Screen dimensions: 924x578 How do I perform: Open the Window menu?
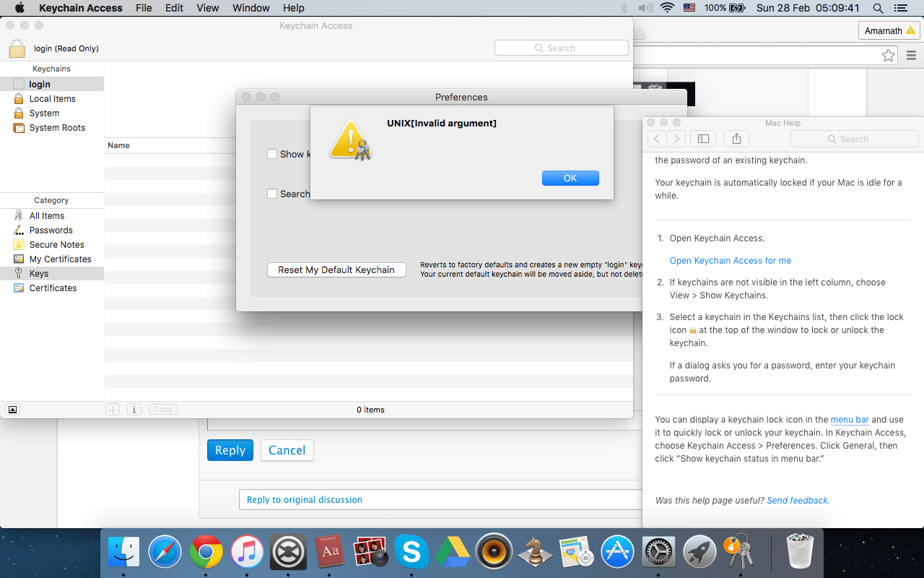tap(250, 8)
